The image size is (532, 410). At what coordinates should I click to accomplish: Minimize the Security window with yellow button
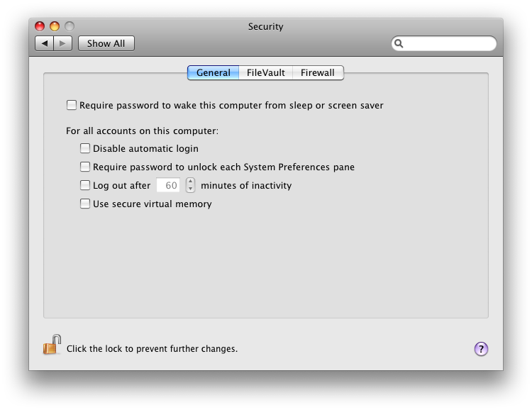point(54,26)
